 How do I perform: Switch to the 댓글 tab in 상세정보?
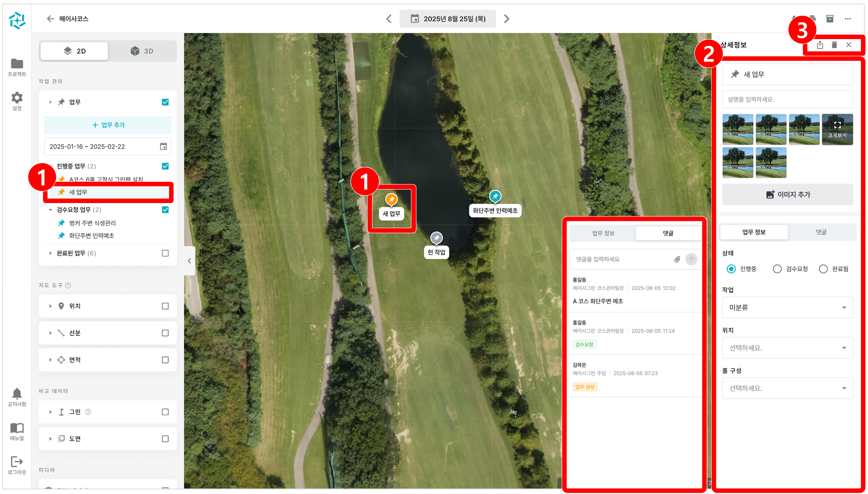pyautogui.click(x=821, y=232)
